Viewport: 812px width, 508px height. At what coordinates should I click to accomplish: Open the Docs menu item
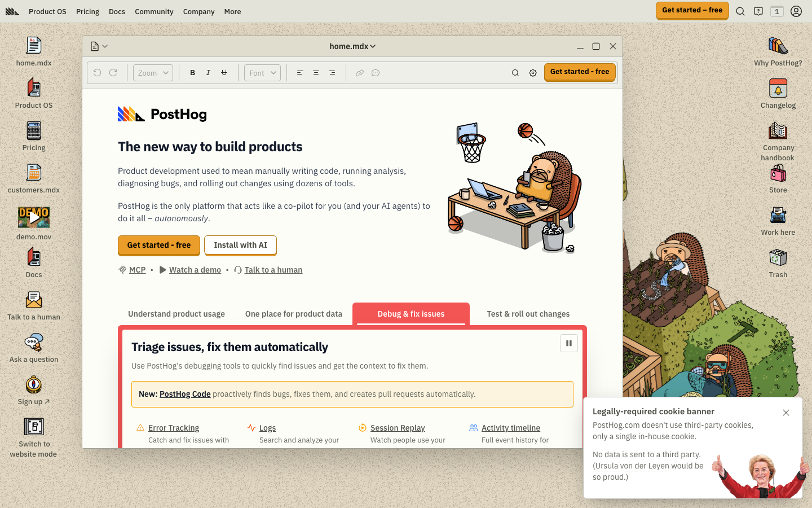117,11
